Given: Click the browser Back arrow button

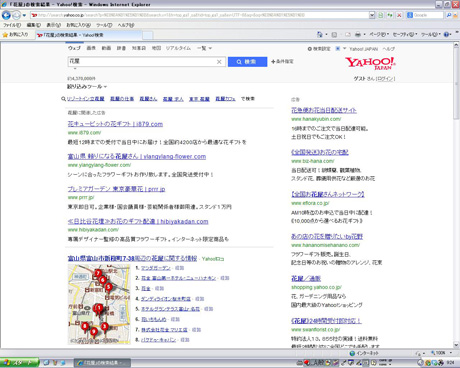Looking at the screenshot, I should coord(6,15).
